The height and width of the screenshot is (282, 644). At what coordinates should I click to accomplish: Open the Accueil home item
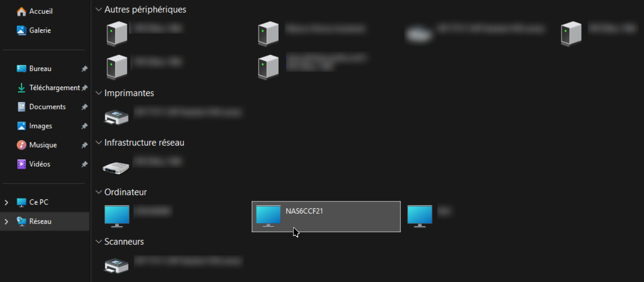(35, 11)
